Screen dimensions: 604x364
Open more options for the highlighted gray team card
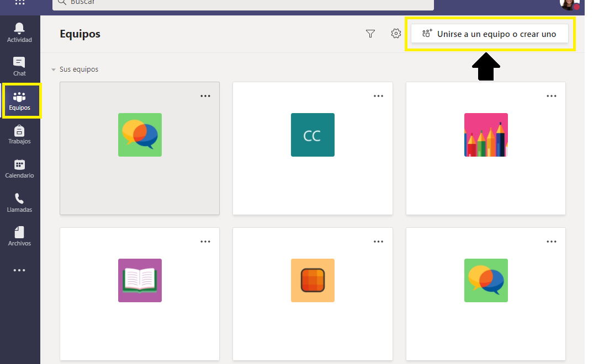[x=205, y=96]
